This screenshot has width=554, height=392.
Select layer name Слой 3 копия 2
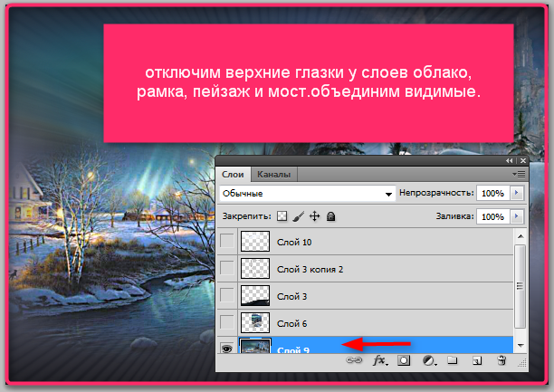[x=310, y=270]
